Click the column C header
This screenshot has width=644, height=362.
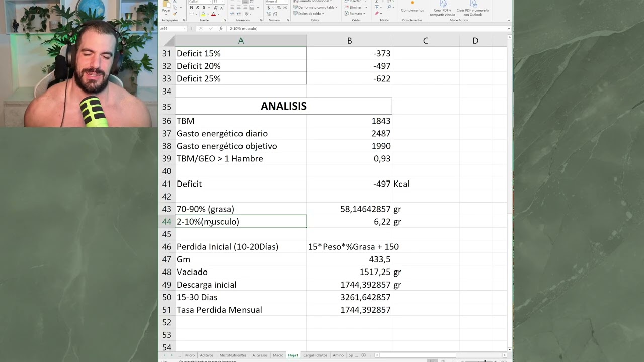(x=425, y=41)
